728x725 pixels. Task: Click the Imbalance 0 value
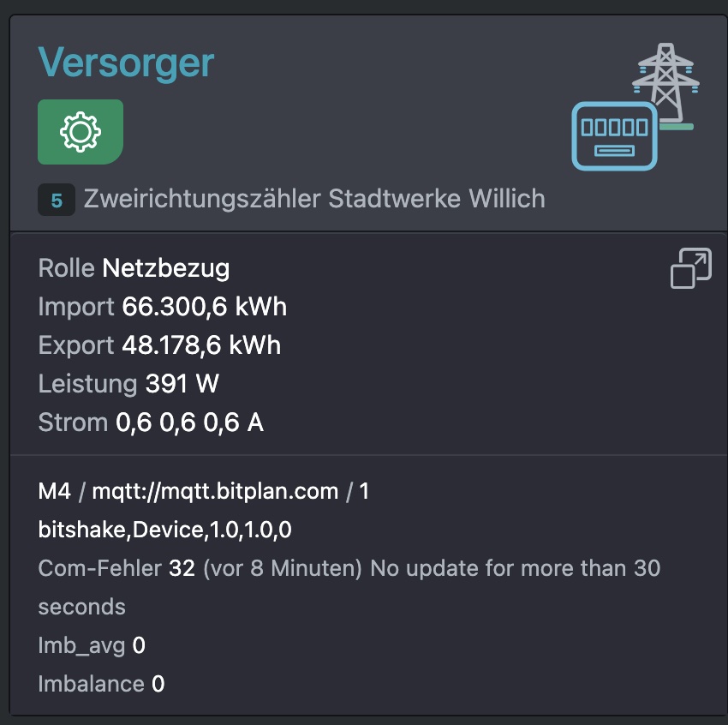click(101, 684)
